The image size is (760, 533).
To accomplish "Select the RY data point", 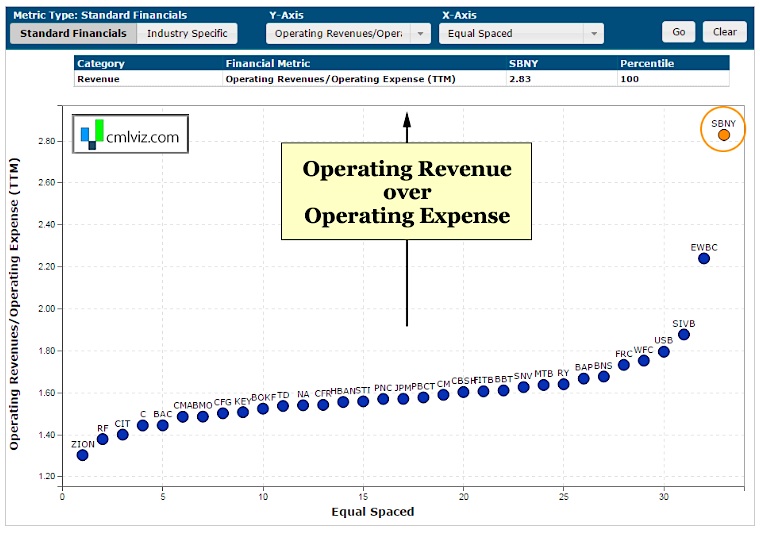I will coord(563,384).
